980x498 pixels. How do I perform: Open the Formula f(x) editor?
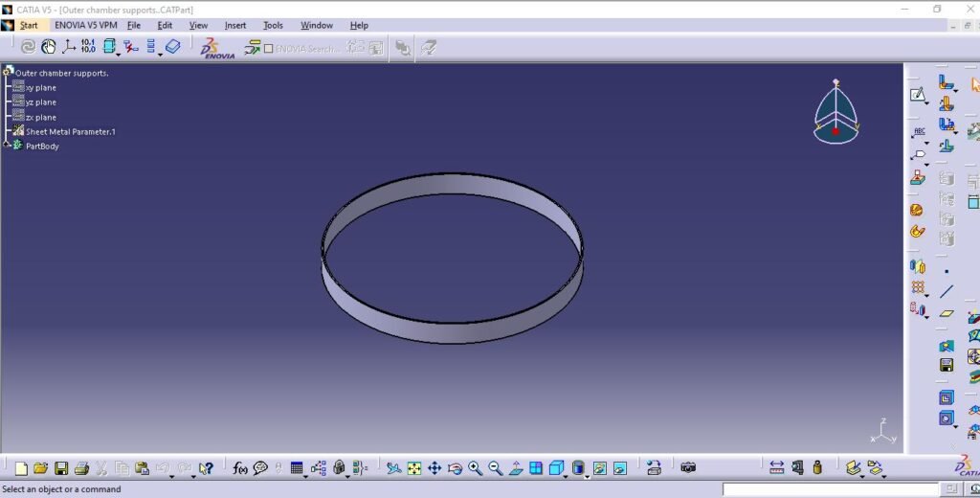[240, 468]
